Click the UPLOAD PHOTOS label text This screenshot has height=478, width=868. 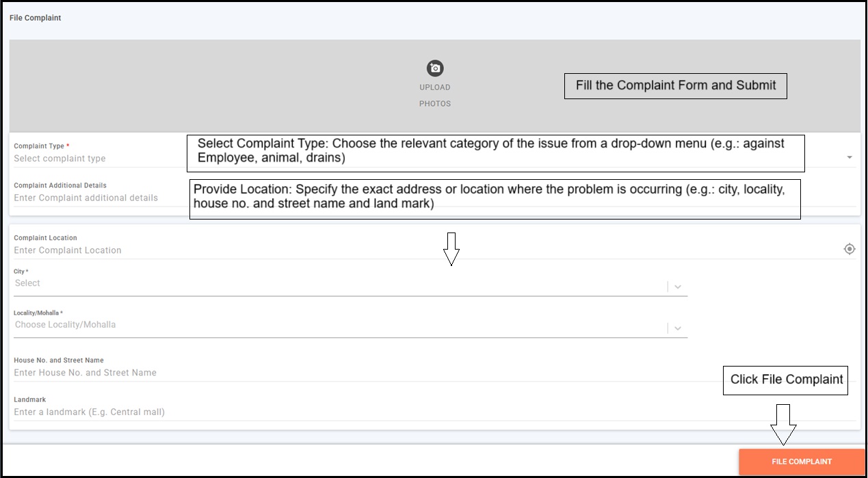click(435, 95)
